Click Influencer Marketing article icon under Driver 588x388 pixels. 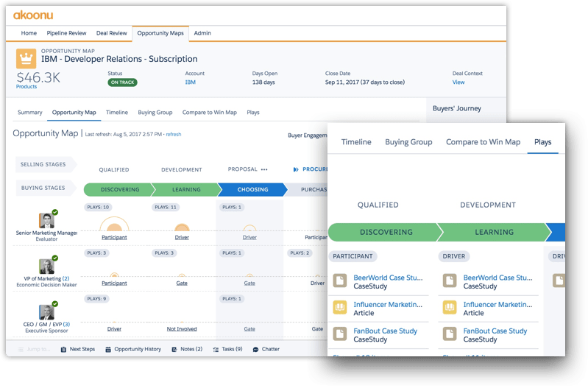(x=450, y=307)
